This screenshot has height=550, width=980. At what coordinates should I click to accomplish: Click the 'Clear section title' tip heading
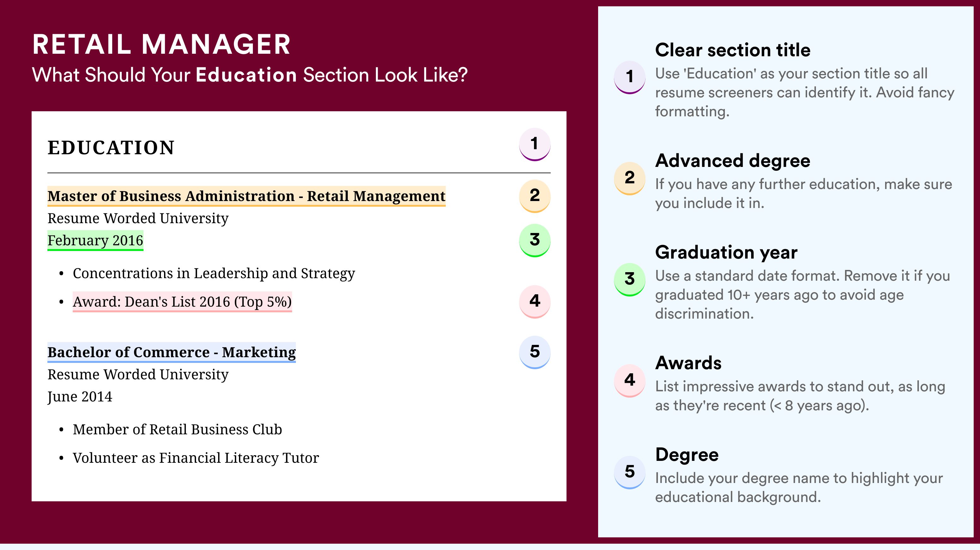[733, 50]
